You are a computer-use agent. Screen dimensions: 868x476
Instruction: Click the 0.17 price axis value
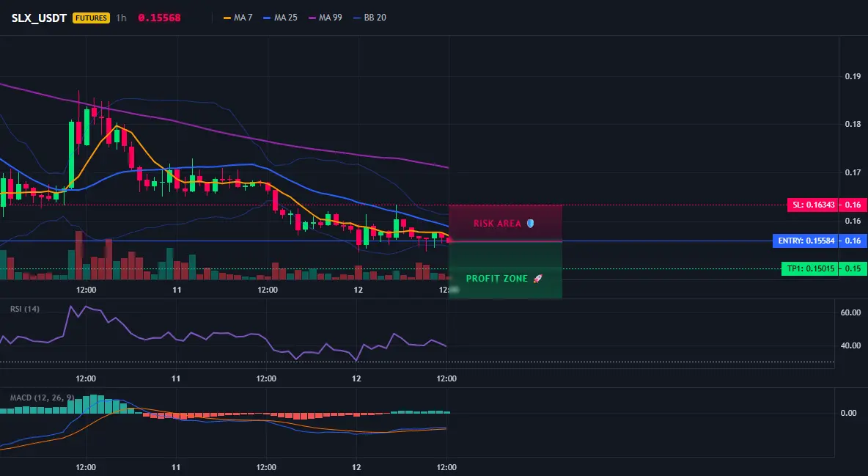853,172
